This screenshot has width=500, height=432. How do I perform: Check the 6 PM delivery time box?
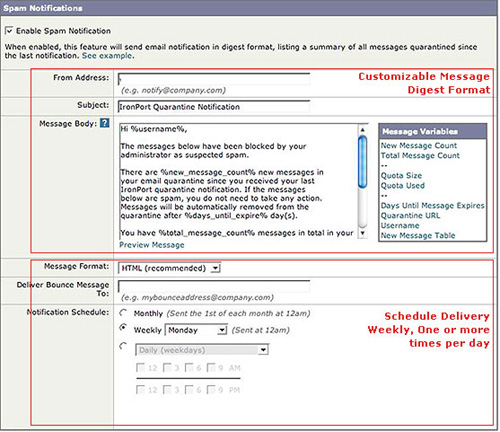click(x=189, y=390)
